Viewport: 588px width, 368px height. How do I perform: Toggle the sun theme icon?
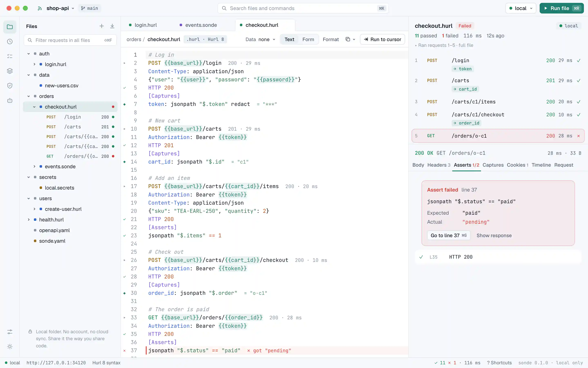pyautogui.click(x=10, y=347)
